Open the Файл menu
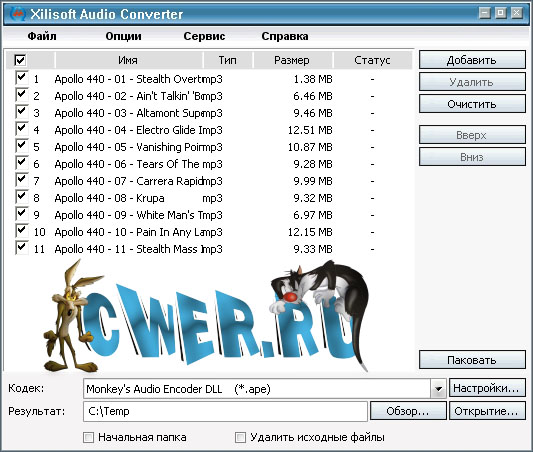Image resolution: width=533 pixels, height=452 pixels. 42,36
